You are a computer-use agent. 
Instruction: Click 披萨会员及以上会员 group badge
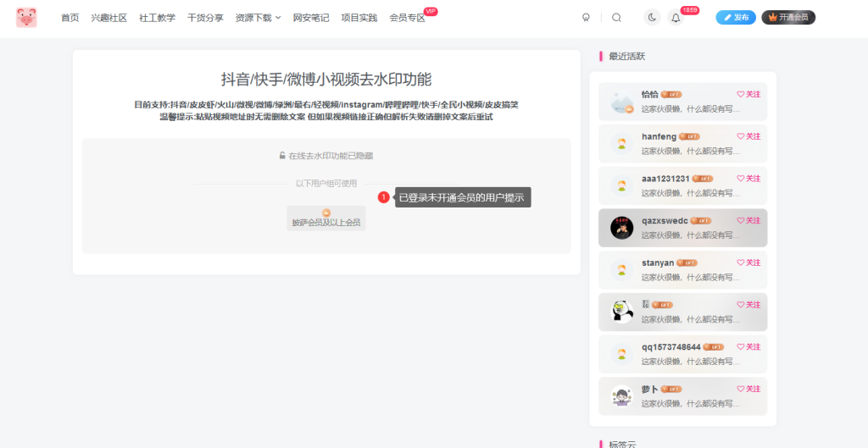(326, 218)
